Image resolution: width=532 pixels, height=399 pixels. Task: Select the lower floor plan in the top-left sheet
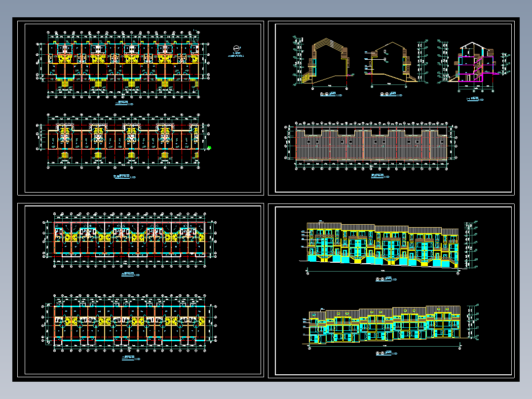[123, 141]
